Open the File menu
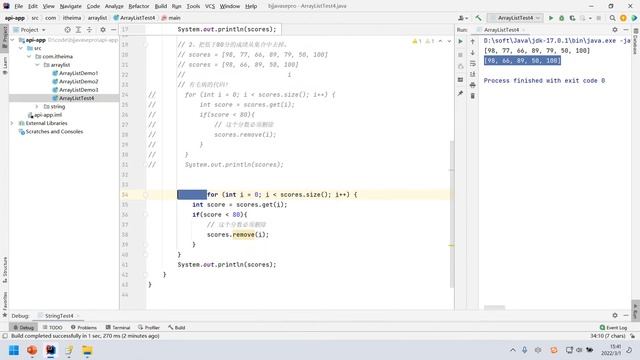640x360 pixels. (x=19, y=6)
